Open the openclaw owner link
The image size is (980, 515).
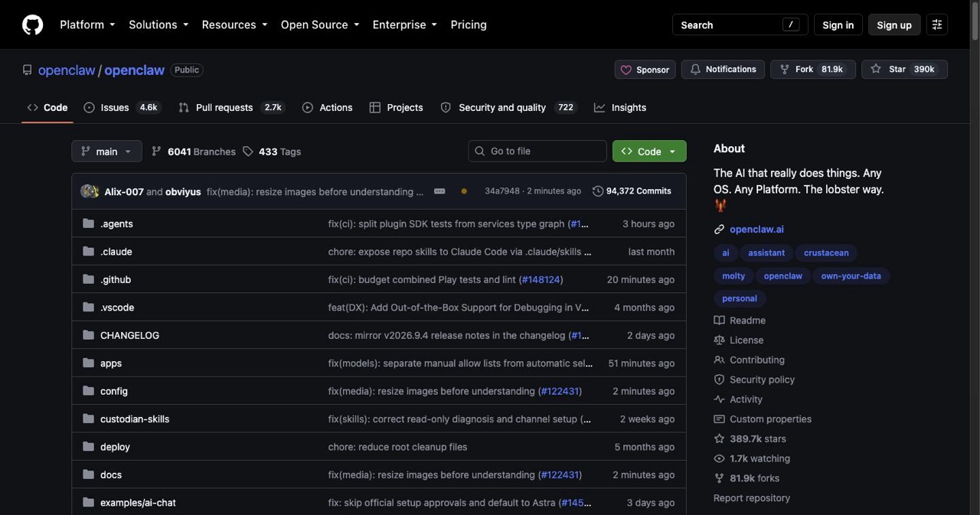click(x=67, y=70)
